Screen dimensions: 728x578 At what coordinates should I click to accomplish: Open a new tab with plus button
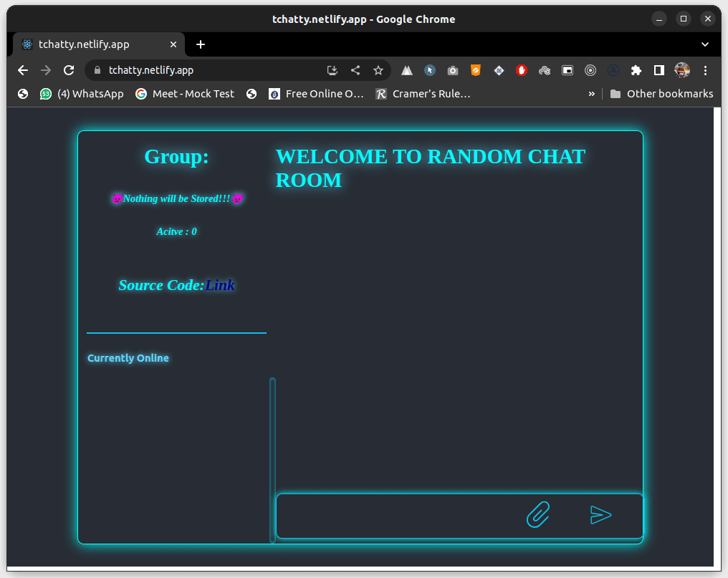coord(201,44)
